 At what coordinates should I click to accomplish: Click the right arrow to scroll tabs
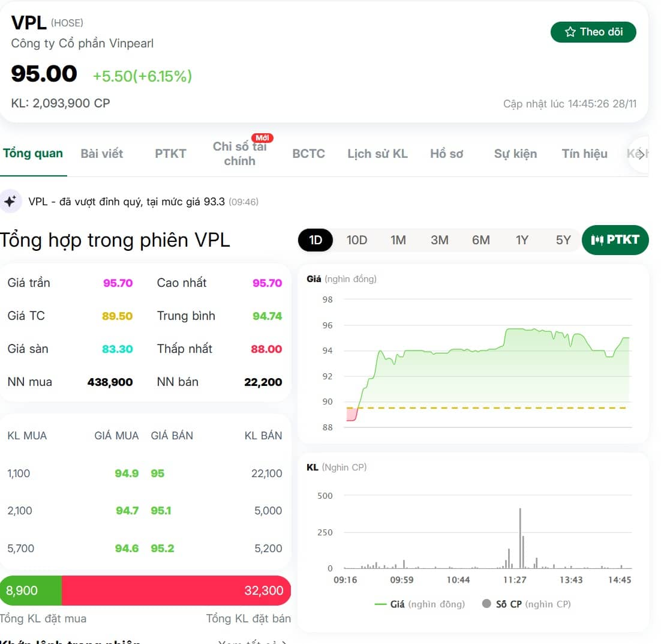(x=641, y=154)
